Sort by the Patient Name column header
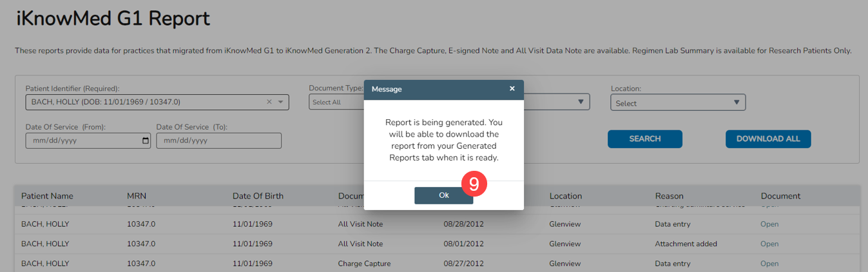868x272 pixels. (x=47, y=196)
